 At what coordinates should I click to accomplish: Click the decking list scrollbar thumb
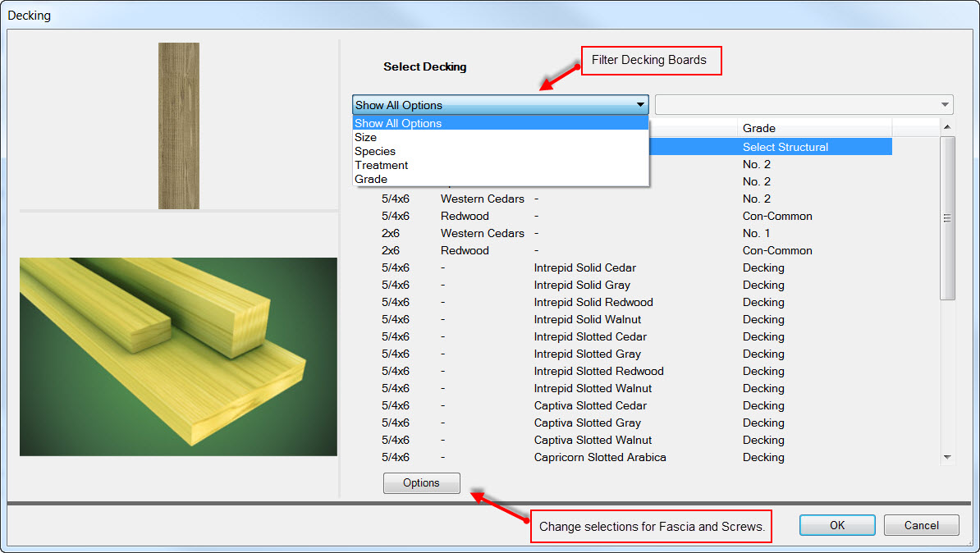click(947, 218)
